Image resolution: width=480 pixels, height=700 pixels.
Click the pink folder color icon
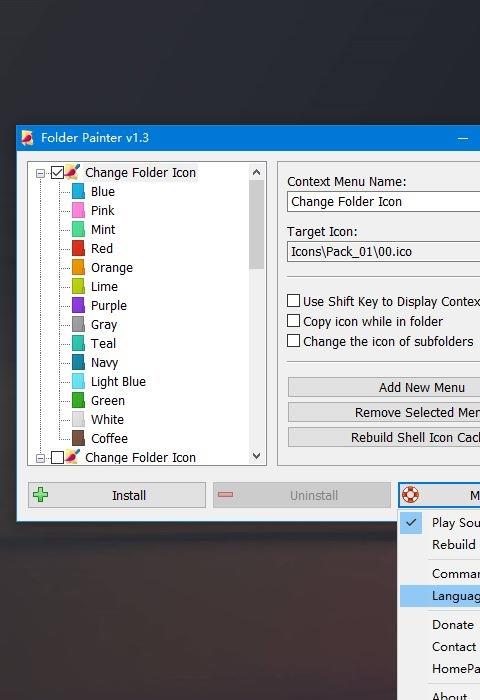coord(78,210)
